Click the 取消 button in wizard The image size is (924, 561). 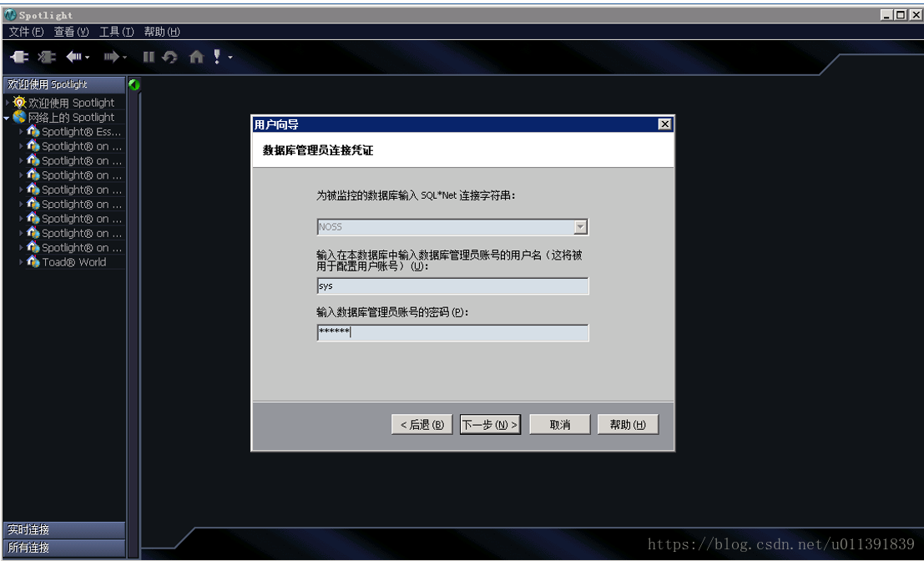pyautogui.click(x=560, y=424)
